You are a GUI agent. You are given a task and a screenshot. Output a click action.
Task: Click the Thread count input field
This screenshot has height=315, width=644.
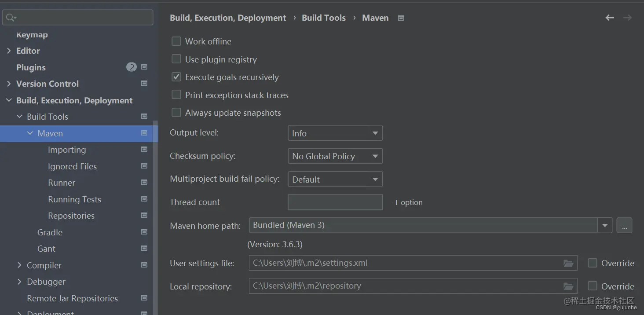click(x=335, y=202)
